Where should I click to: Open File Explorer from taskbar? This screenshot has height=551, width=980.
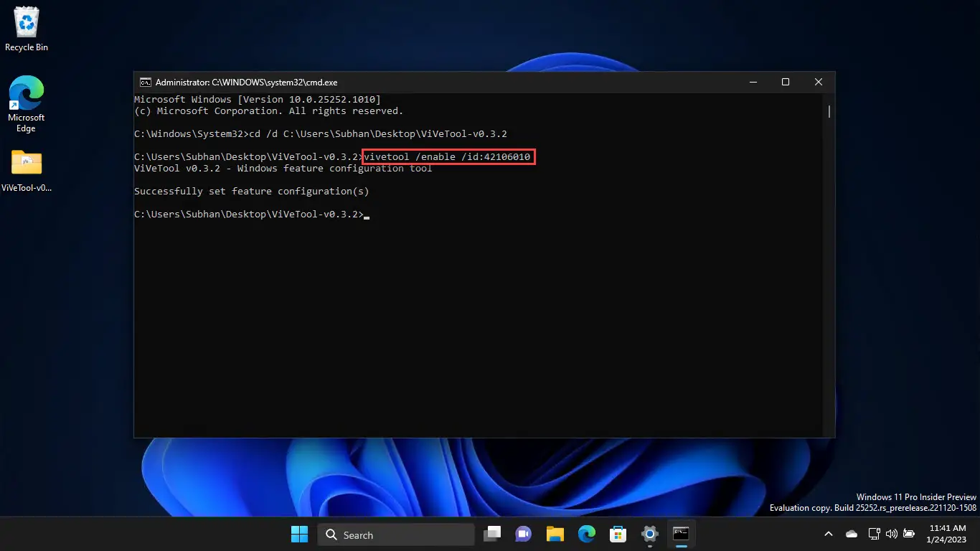tap(555, 534)
